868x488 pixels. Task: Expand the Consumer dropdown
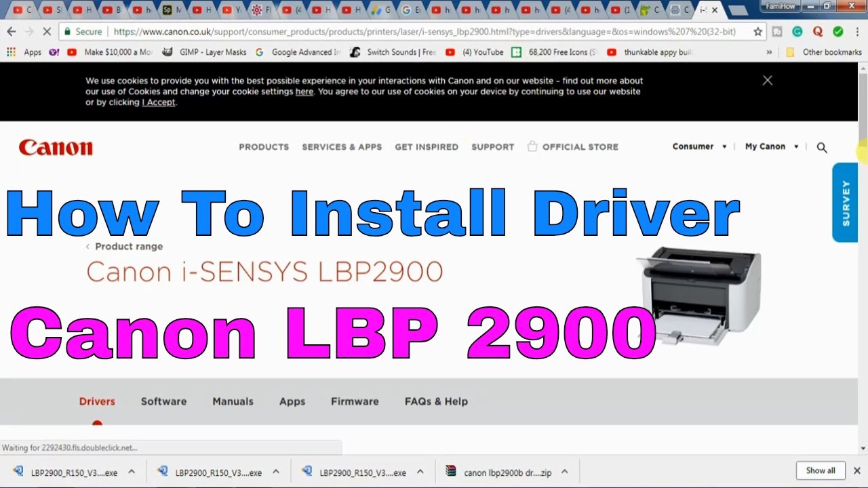pos(699,146)
